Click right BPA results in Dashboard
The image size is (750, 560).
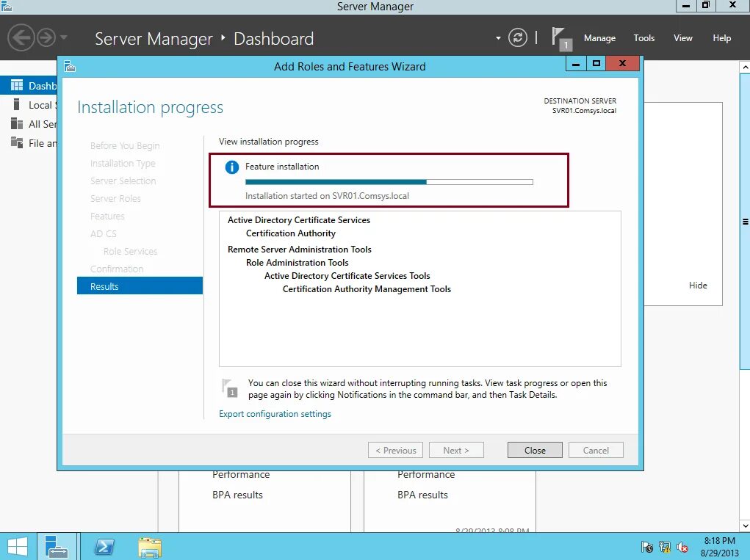[x=423, y=495]
